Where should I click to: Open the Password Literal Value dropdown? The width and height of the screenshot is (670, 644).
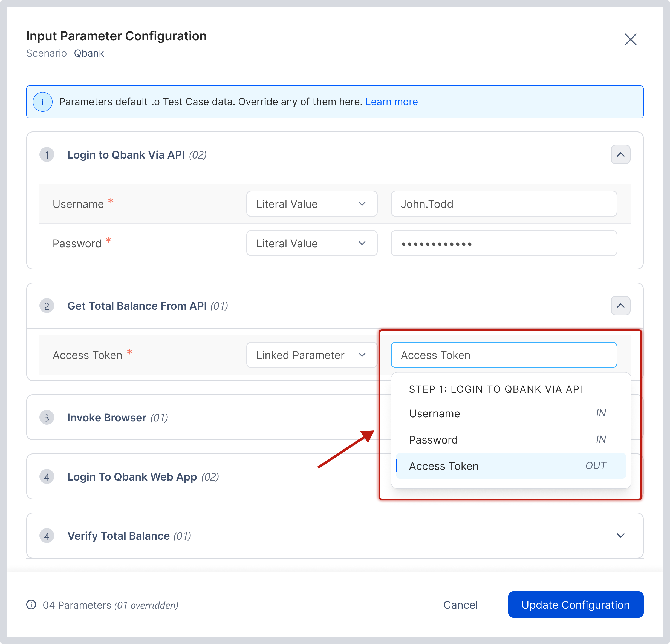pyautogui.click(x=312, y=243)
